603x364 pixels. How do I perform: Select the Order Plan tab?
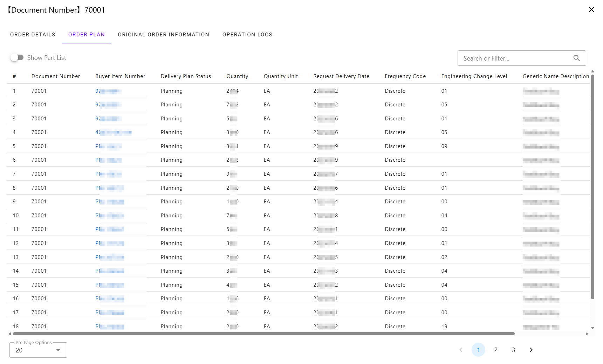pos(87,35)
